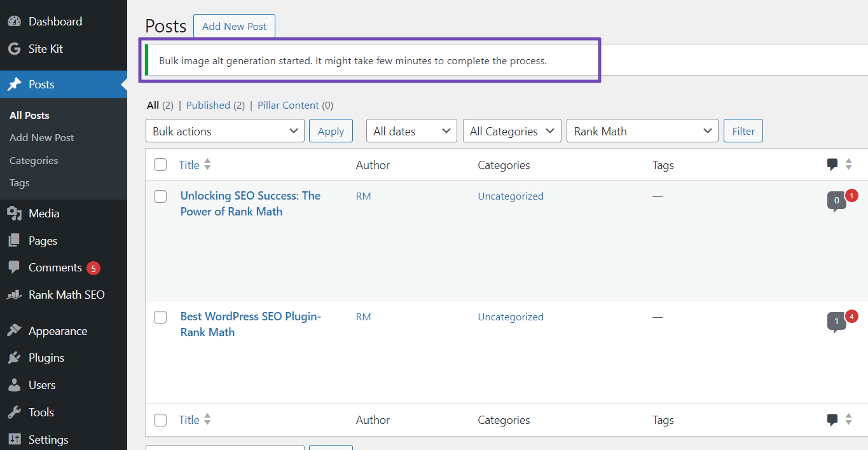Viewport: 868px width, 450px height.
Task: Click the Users person icon
Action: tap(14, 385)
